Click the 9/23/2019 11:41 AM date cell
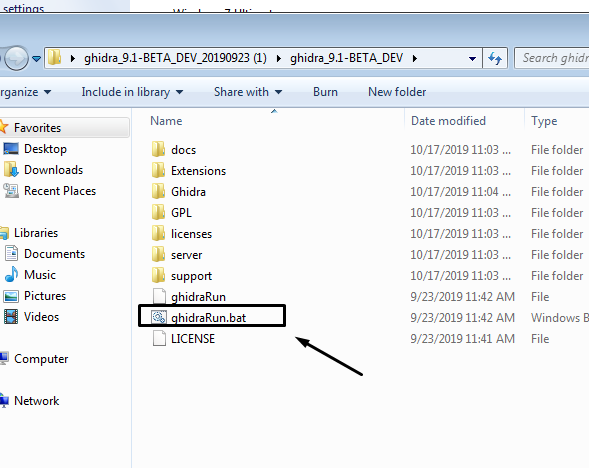This screenshot has height=468, width=589. click(462, 338)
